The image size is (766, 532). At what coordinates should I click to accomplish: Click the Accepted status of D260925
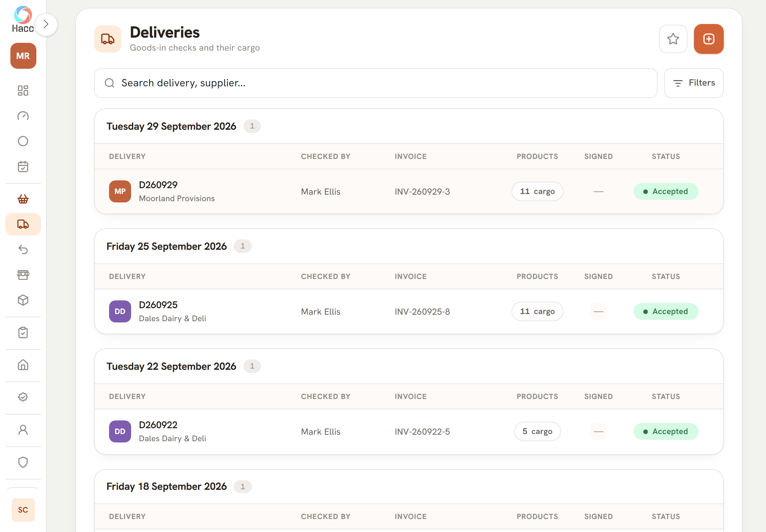point(666,311)
